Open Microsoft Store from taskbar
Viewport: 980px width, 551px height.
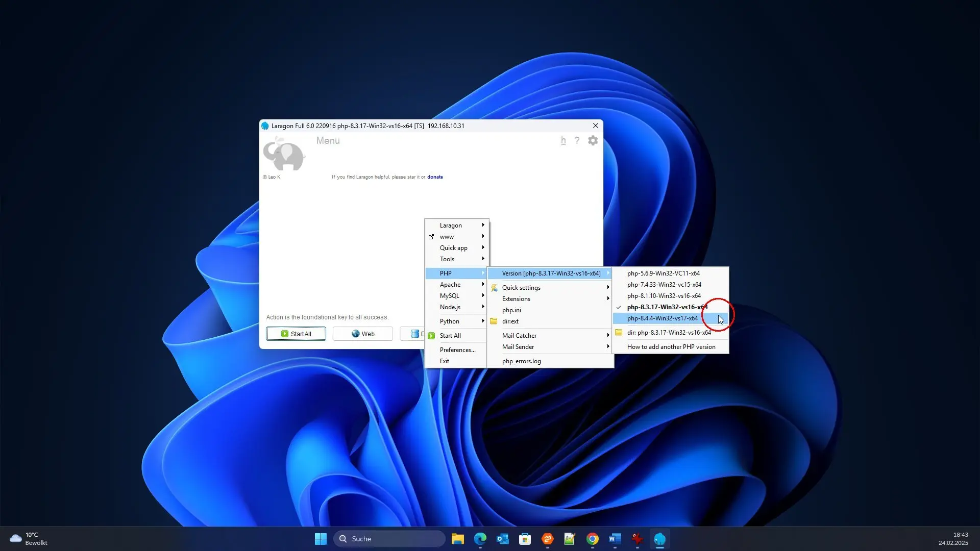(x=525, y=539)
